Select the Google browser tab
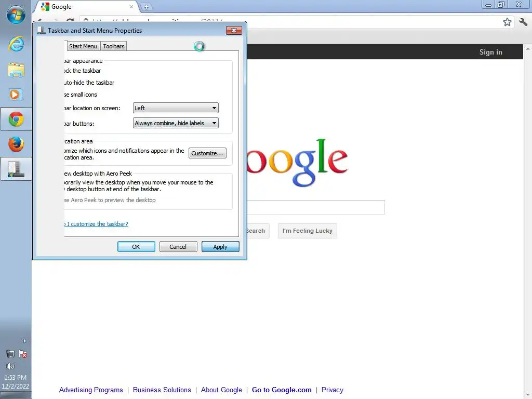 [87, 6]
